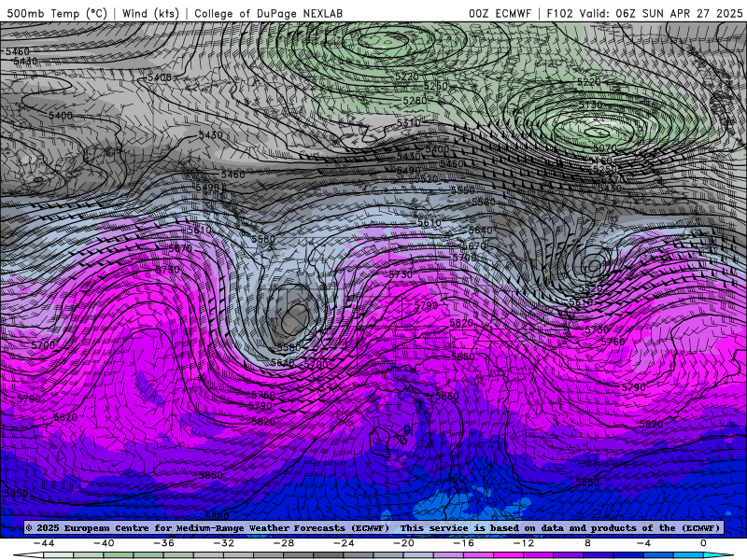Click the 5310 contour label

(x=409, y=123)
